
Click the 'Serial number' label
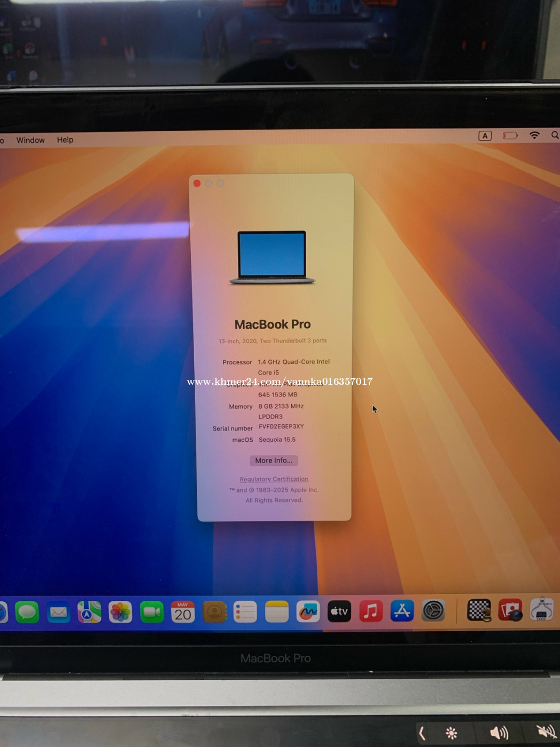(233, 428)
